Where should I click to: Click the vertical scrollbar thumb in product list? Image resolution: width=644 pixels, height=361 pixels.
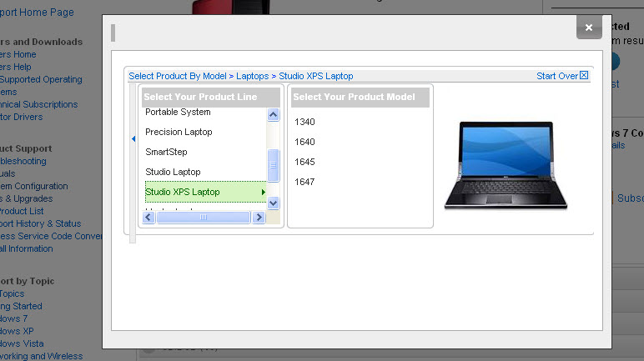[273, 165]
